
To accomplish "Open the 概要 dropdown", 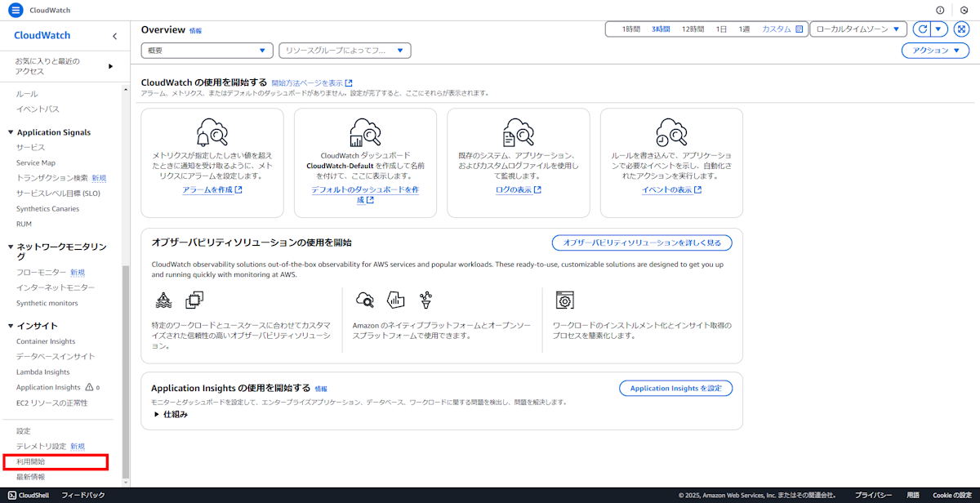I will (207, 51).
